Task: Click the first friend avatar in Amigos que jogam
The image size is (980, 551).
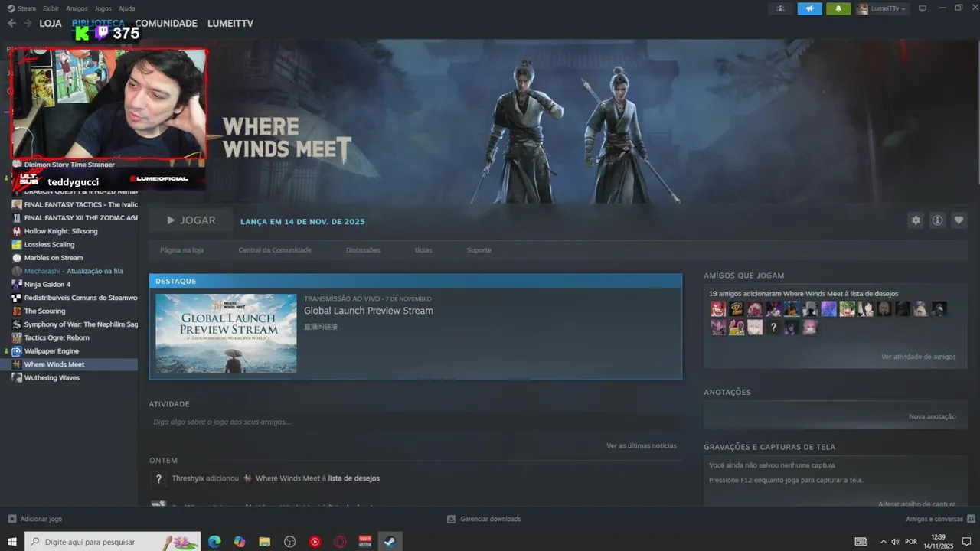Action: (x=718, y=309)
